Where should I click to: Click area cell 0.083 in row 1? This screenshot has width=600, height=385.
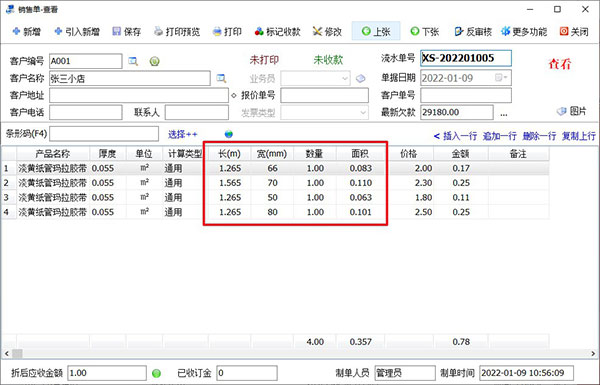tap(360, 168)
